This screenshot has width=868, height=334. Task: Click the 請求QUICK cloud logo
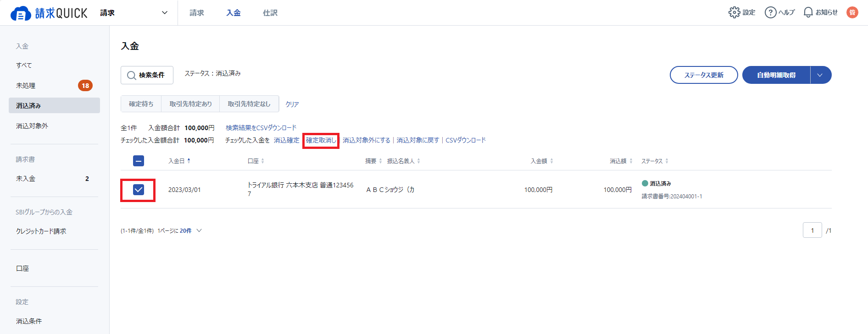click(49, 13)
